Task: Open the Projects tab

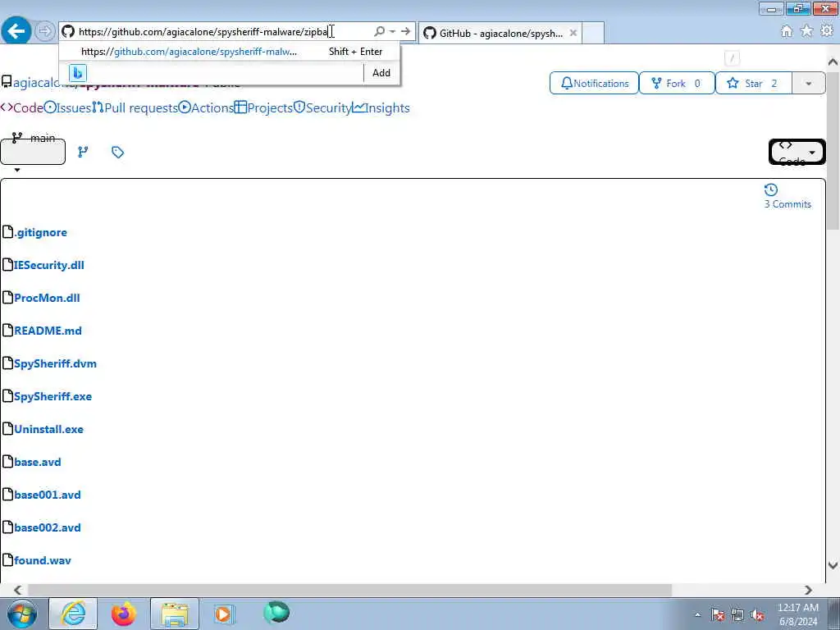Action: pos(263,107)
